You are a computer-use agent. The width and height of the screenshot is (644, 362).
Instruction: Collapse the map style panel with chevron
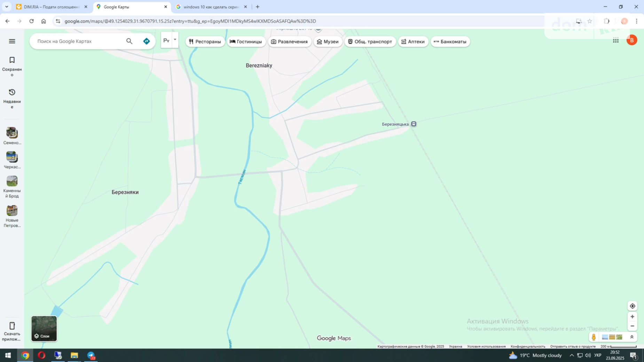pyautogui.click(x=632, y=337)
